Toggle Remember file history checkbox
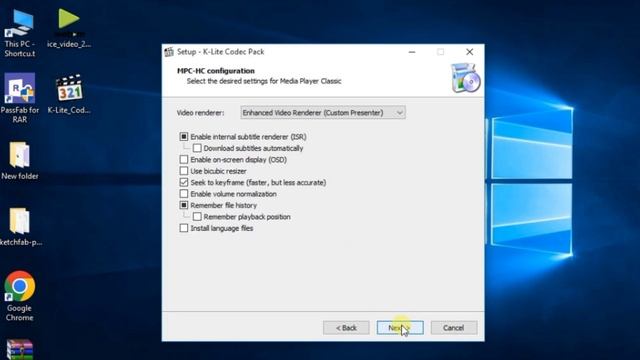640x360 pixels. coord(184,205)
